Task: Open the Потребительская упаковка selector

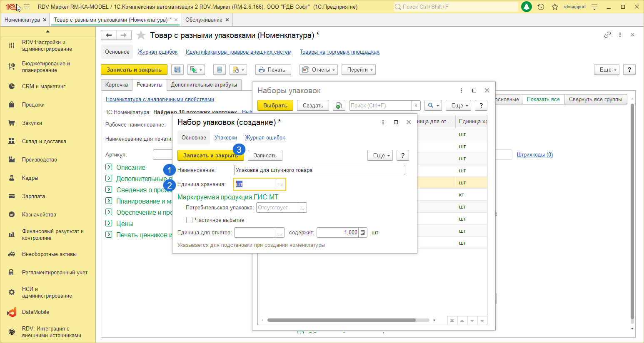Action: pos(302,208)
